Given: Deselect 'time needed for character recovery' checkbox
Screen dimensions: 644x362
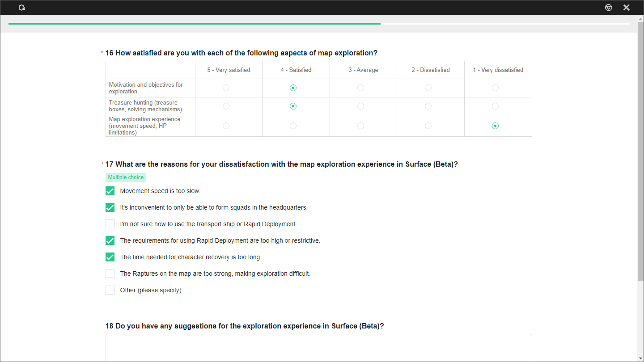Looking at the screenshot, I should tap(110, 257).
